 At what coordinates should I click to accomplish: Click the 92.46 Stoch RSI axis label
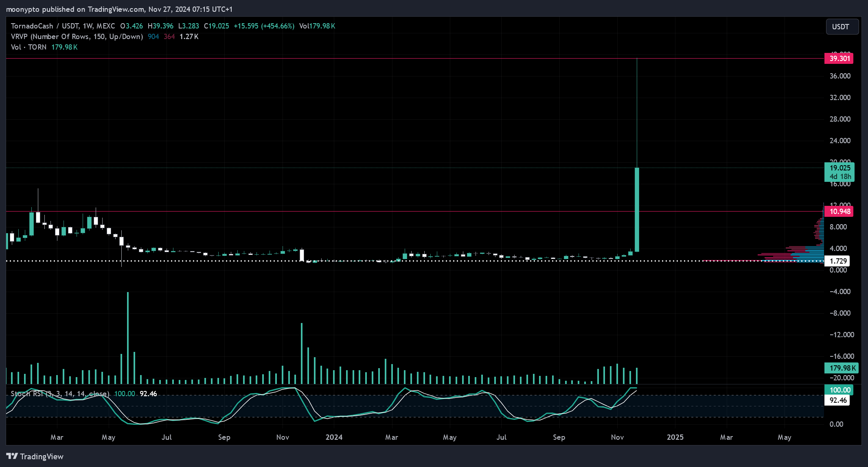coord(838,400)
